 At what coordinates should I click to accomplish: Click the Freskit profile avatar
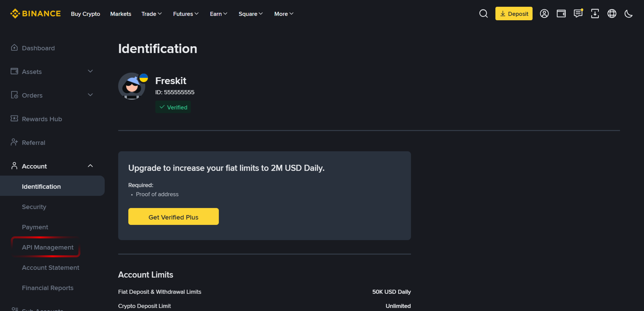click(132, 86)
